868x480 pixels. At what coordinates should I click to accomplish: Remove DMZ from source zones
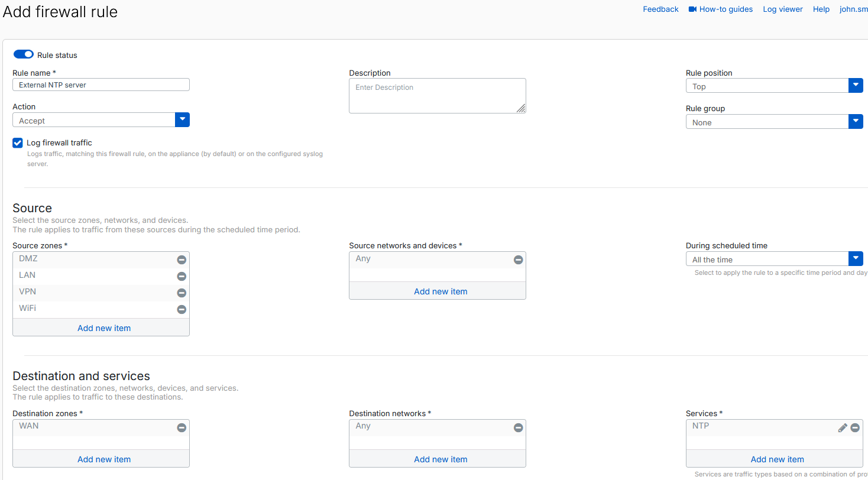pos(182,260)
